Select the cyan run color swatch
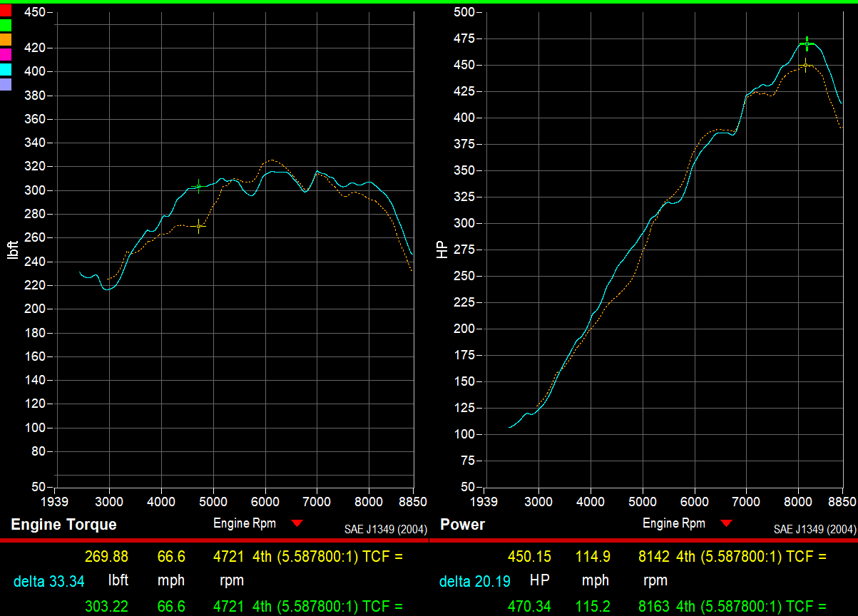This screenshot has width=858, height=616. coord(6,69)
